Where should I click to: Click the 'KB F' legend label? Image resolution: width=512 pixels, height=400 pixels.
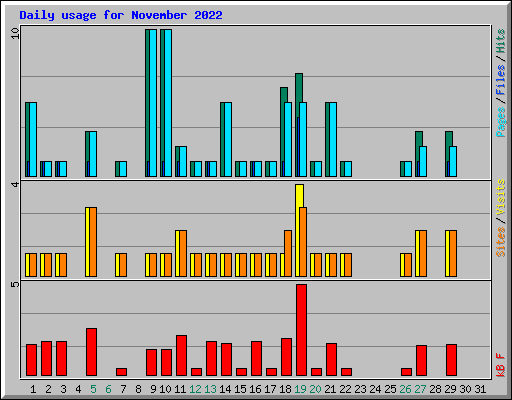[500, 365]
